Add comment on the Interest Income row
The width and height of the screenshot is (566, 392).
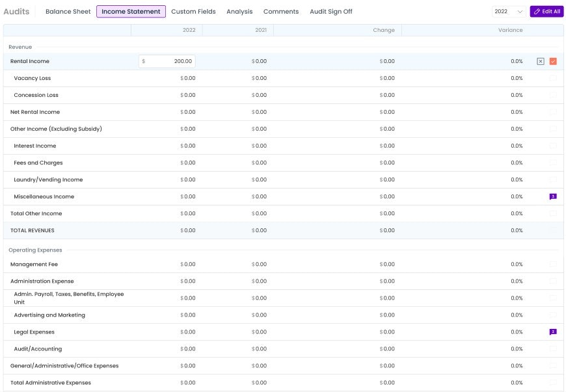click(553, 146)
